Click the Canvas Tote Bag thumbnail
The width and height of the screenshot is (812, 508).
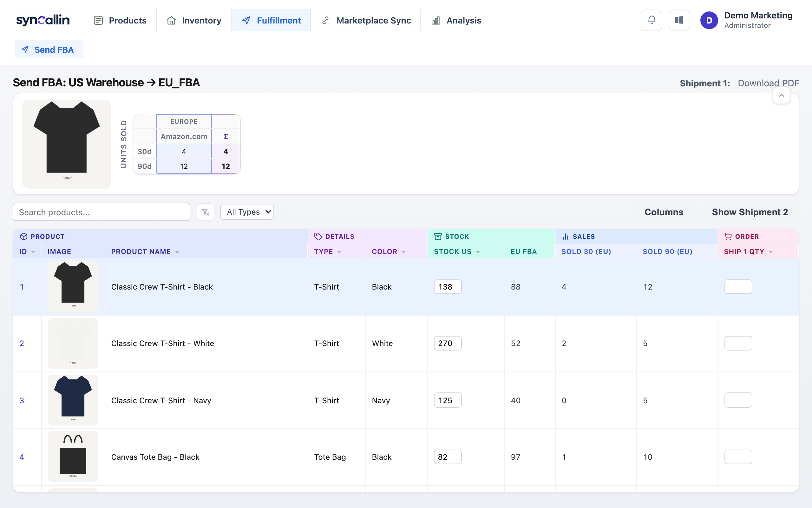coord(73,457)
